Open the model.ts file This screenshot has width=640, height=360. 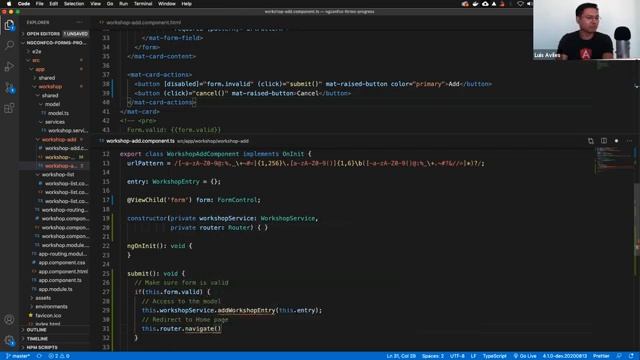pyautogui.click(x=58, y=113)
